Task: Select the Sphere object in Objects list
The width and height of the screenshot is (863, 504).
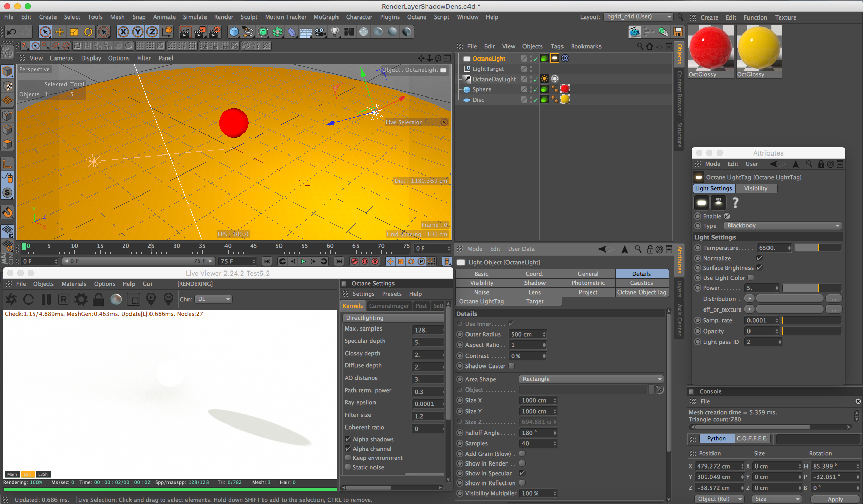Action: click(481, 89)
